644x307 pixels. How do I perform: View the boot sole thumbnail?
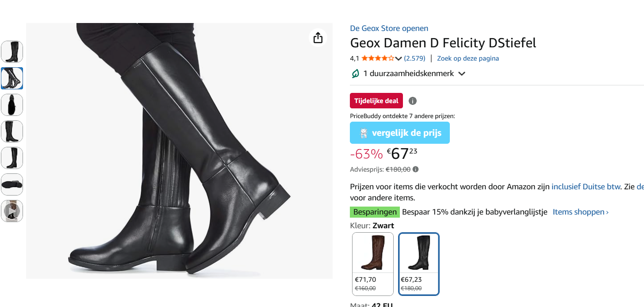12,184
